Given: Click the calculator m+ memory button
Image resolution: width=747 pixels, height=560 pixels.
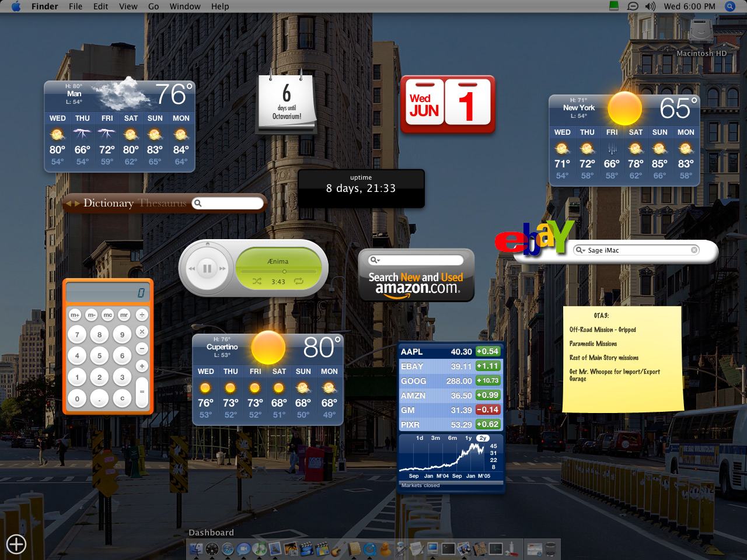Looking at the screenshot, I should (x=75, y=315).
